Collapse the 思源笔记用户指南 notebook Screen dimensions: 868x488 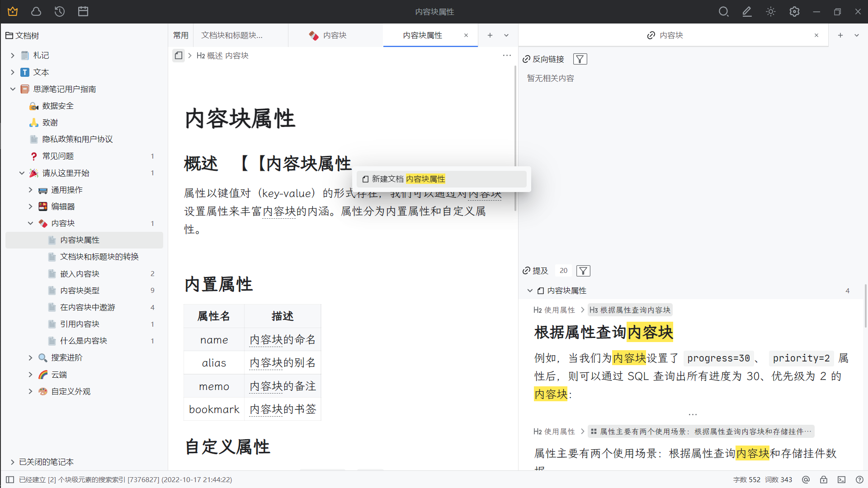[x=13, y=89]
